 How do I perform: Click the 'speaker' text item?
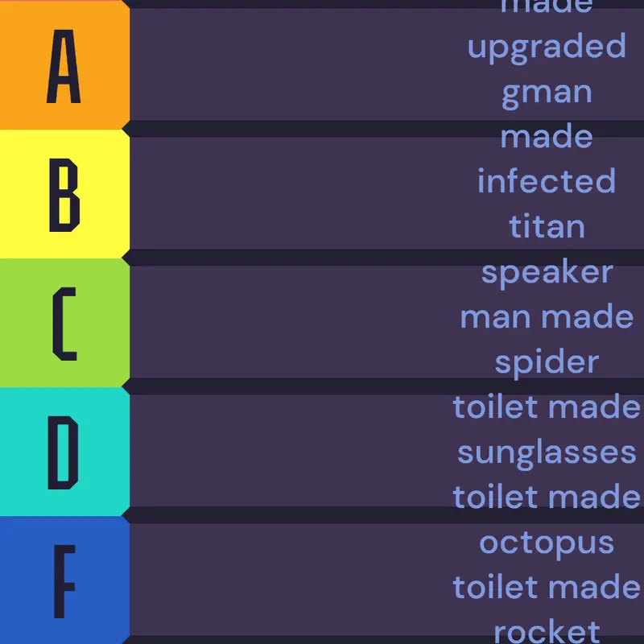[547, 273]
